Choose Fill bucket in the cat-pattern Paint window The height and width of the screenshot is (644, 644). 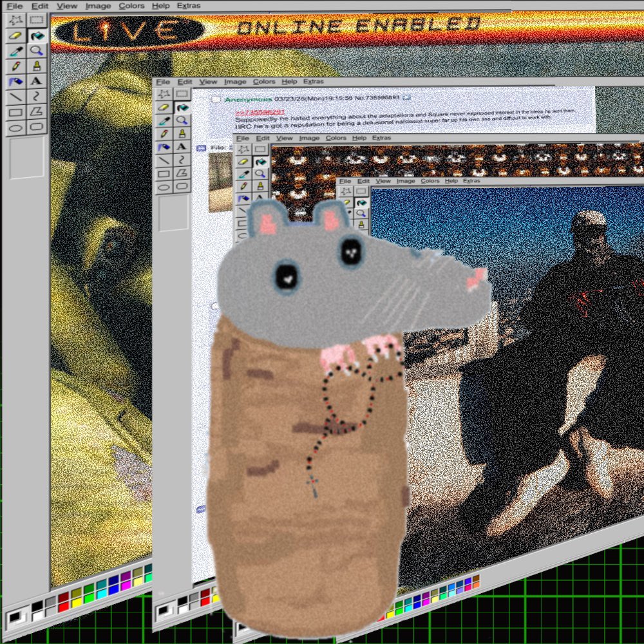click(x=260, y=162)
